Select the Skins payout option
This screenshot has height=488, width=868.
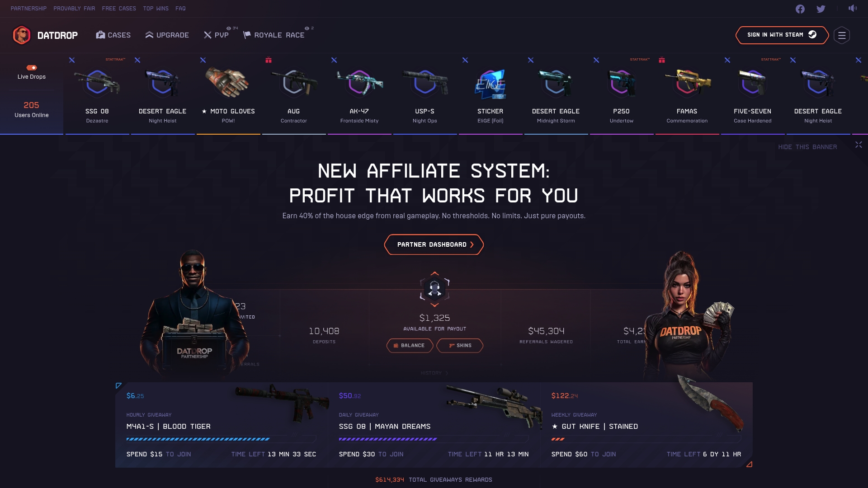click(460, 346)
